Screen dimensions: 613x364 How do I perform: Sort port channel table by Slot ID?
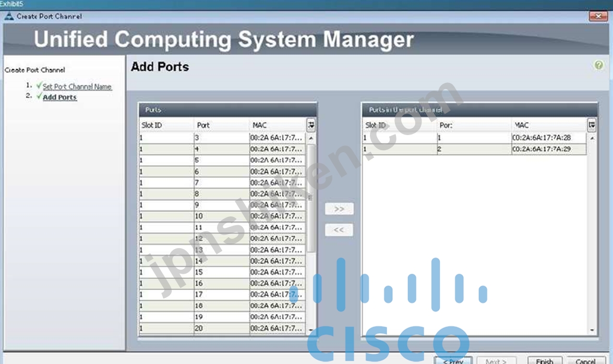pyautogui.click(x=400, y=125)
